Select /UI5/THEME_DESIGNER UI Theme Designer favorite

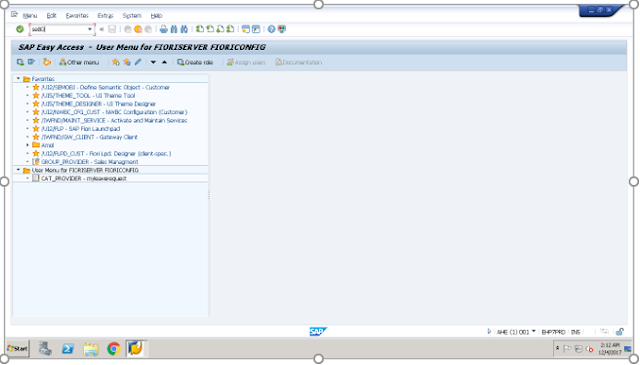[x=98, y=104]
